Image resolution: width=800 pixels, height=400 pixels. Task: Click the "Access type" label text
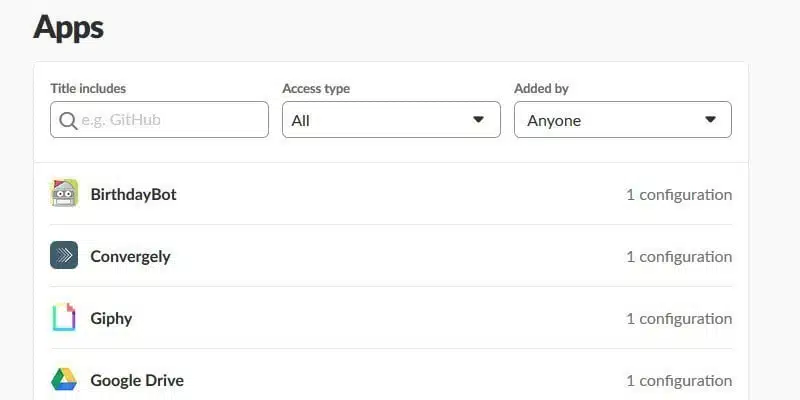pos(316,89)
